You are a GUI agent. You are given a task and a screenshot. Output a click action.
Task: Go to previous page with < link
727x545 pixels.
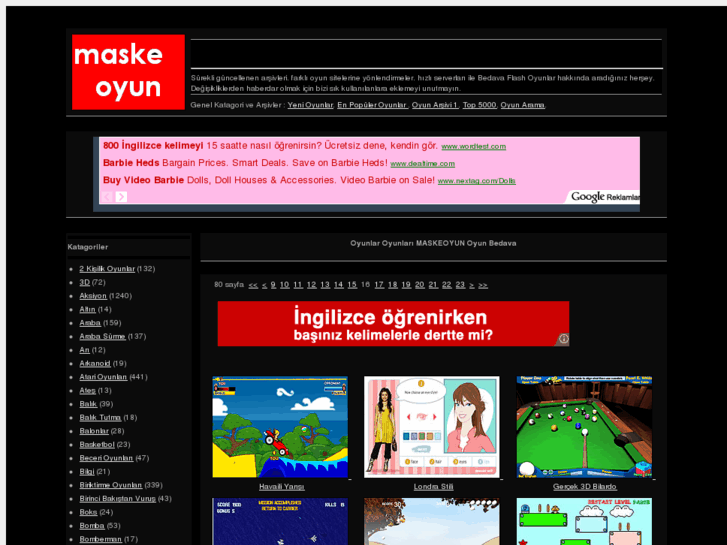point(264,285)
